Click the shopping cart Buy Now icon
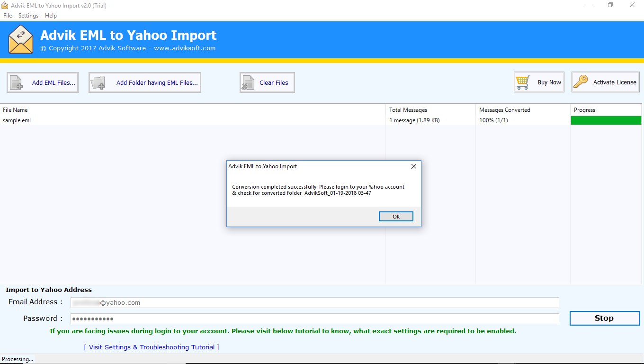Image resolution: width=644 pixels, height=364 pixels. coord(523,82)
